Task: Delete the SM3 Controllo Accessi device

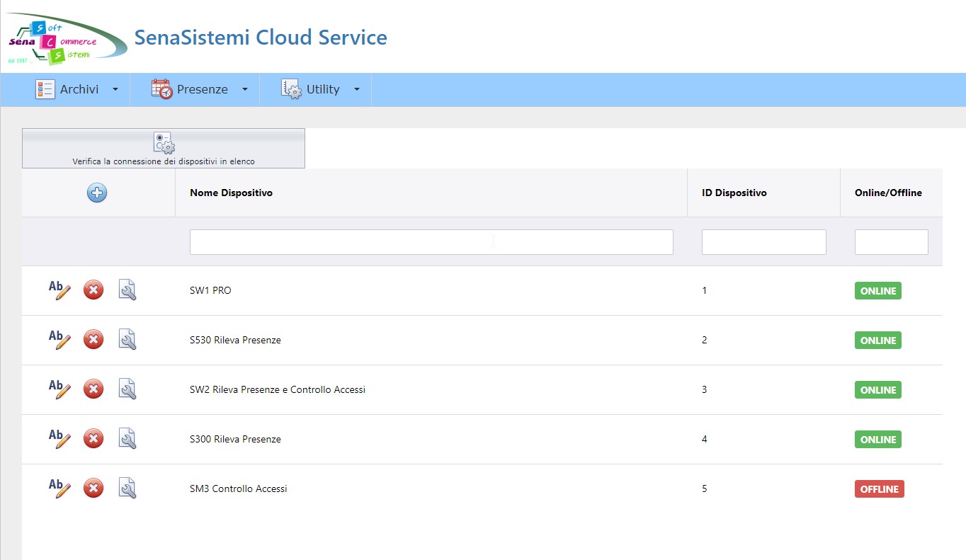Action: [x=93, y=488]
